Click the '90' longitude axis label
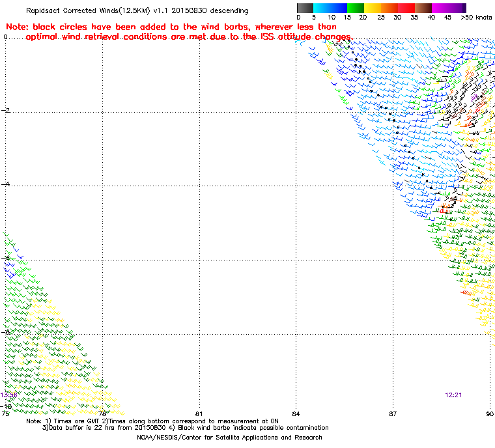Image resolution: width=495 pixels, height=448 pixels. (490, 414)
